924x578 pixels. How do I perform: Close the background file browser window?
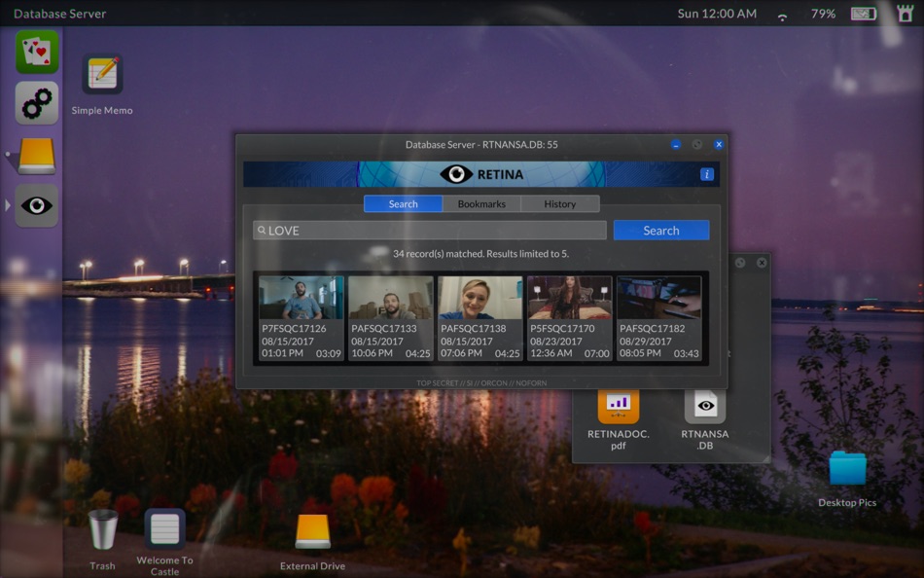pos(762,263)
